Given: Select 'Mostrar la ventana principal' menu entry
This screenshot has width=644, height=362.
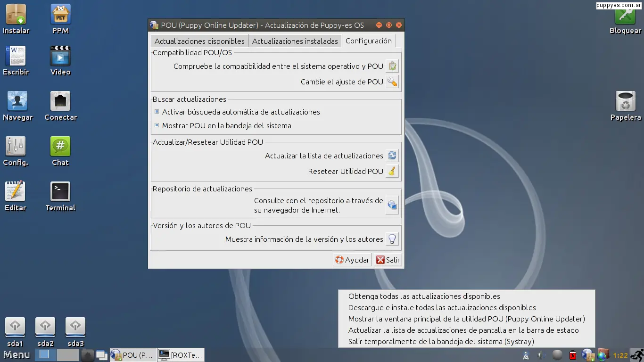Looking at the screenshot, I should (x=467, y=319).
